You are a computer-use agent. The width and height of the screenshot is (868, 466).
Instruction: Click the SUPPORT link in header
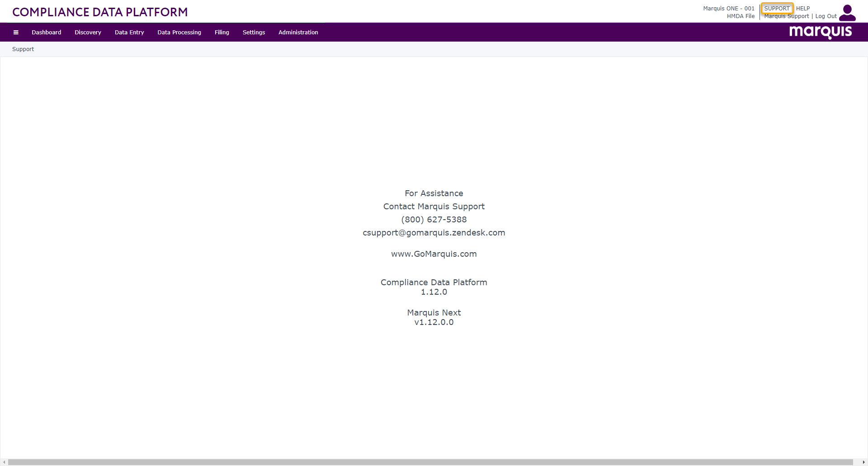[777, 9]
